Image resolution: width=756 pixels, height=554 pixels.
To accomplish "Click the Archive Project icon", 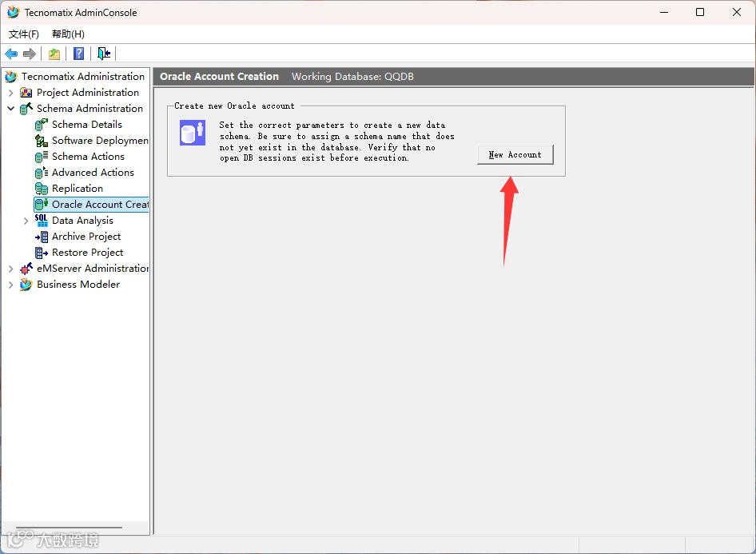I will 42,237.
